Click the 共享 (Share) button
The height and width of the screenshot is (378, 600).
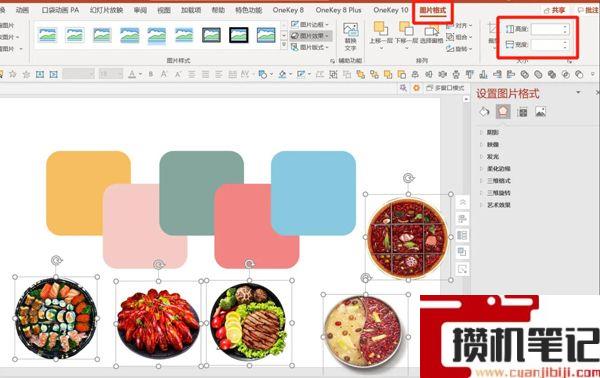pyautogui.click(x=554, y=10)
